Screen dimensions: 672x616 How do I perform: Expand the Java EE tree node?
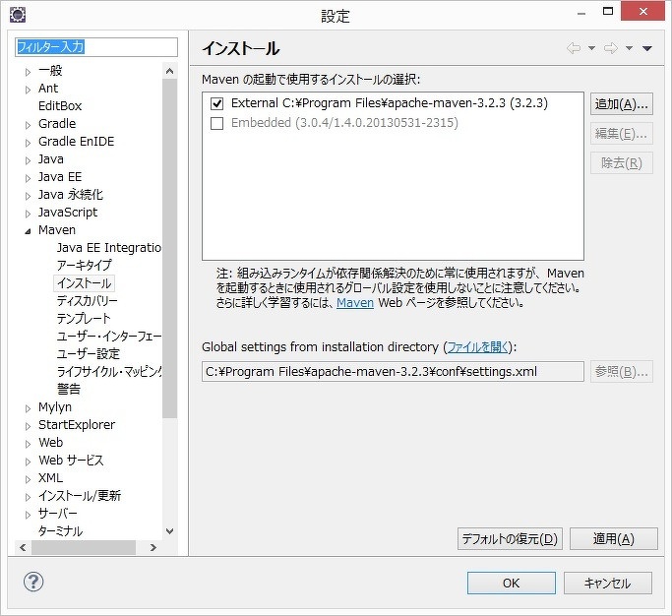[x=28, y=177]
